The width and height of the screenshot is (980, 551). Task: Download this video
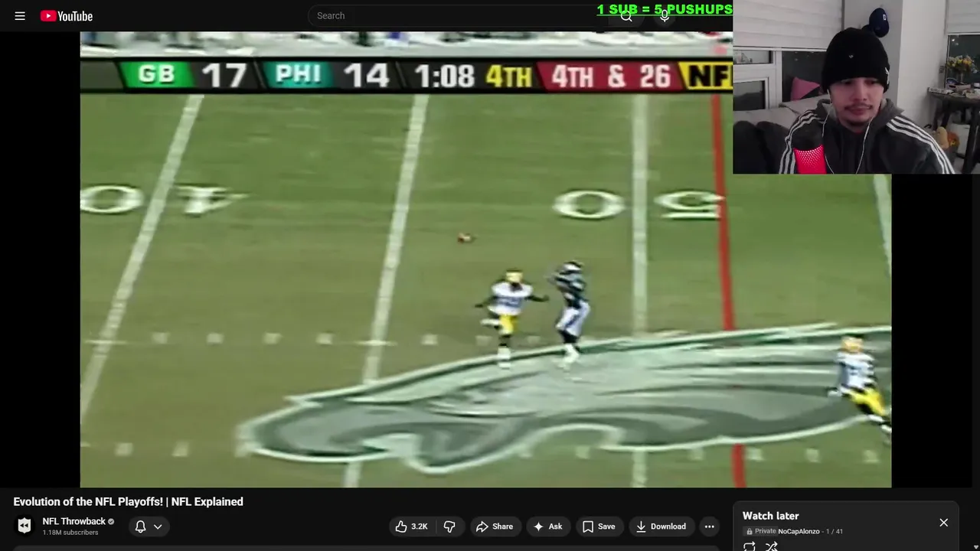(x=661, y=527)
